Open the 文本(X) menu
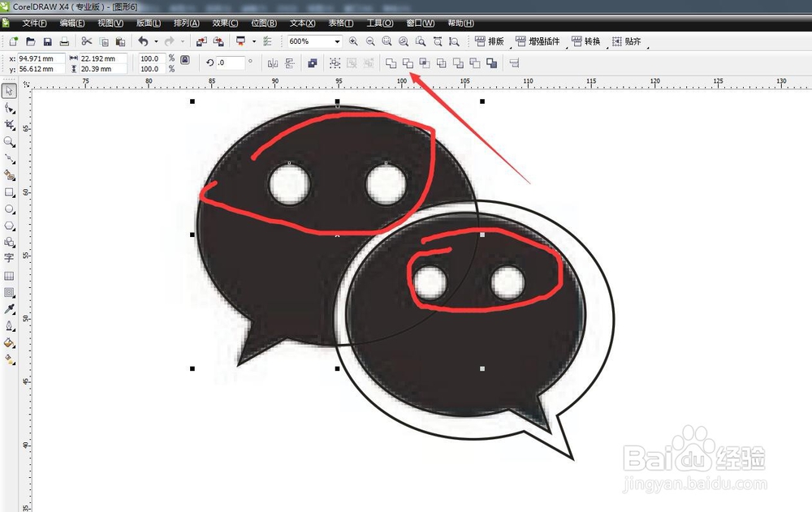812x512 pixels. (x=302, y=24)
